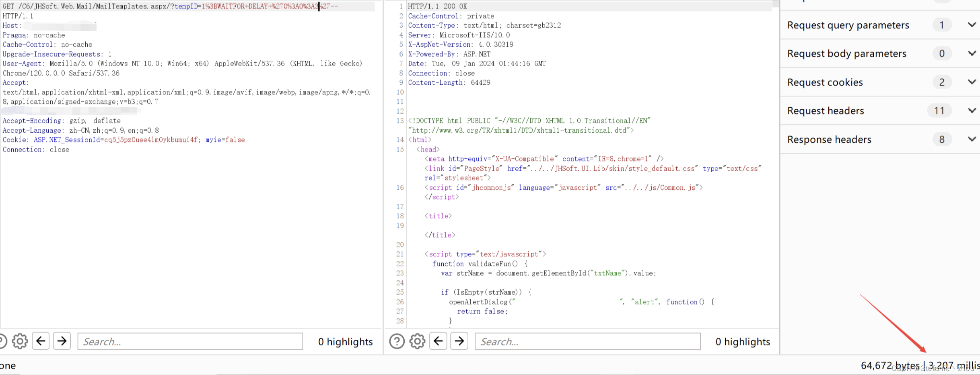This screenshot has height=375, width=980.
Task: Expand Response headers section
Action: pyautogui.click(x=972, y=139)
